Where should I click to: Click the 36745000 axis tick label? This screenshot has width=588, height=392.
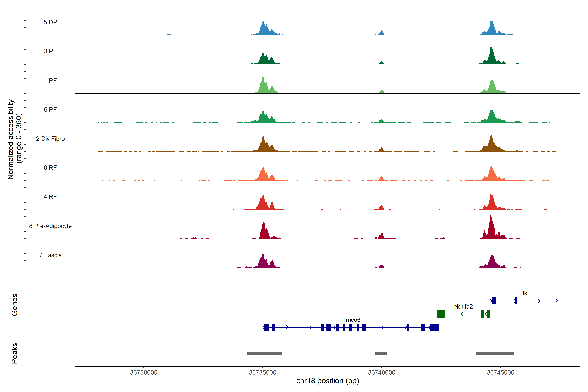click(500, 372)
